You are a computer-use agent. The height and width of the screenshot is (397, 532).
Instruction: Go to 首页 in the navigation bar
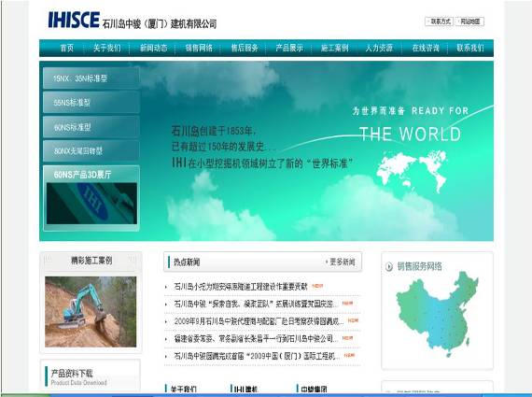67,48
